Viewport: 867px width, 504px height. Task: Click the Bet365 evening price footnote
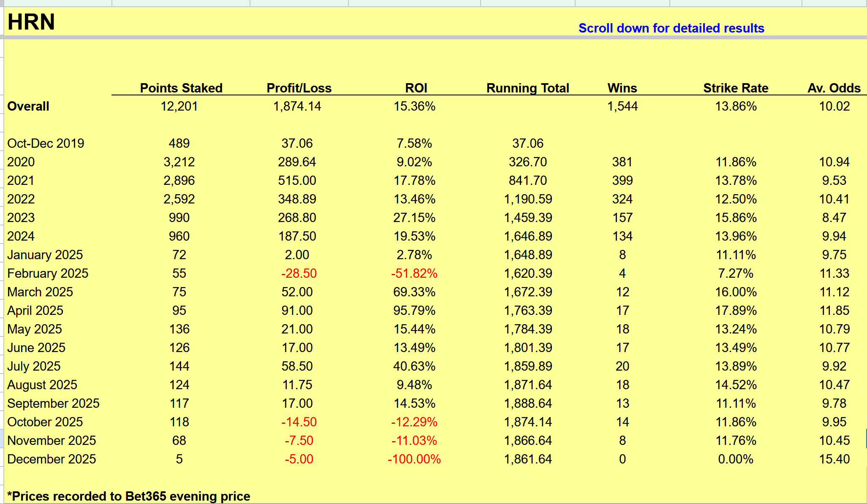click(129, 496)
